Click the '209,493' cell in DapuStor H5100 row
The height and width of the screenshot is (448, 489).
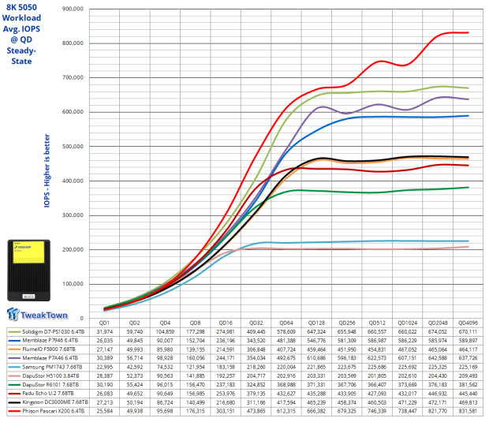(x=468, y=376)
